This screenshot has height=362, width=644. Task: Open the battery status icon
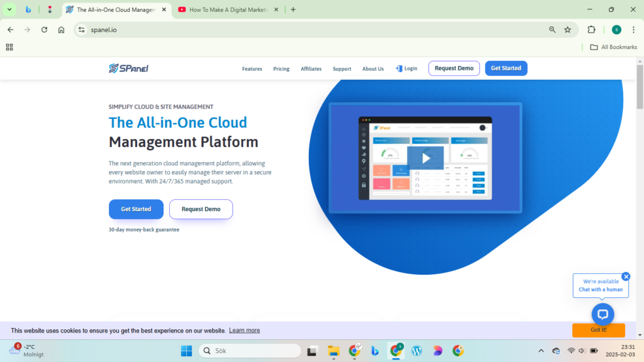coord(594,351)
